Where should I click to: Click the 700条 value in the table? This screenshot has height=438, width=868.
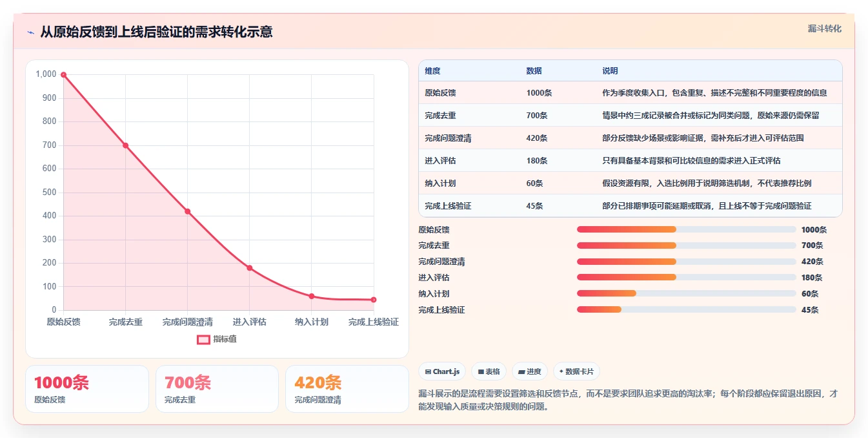point(537,116)
